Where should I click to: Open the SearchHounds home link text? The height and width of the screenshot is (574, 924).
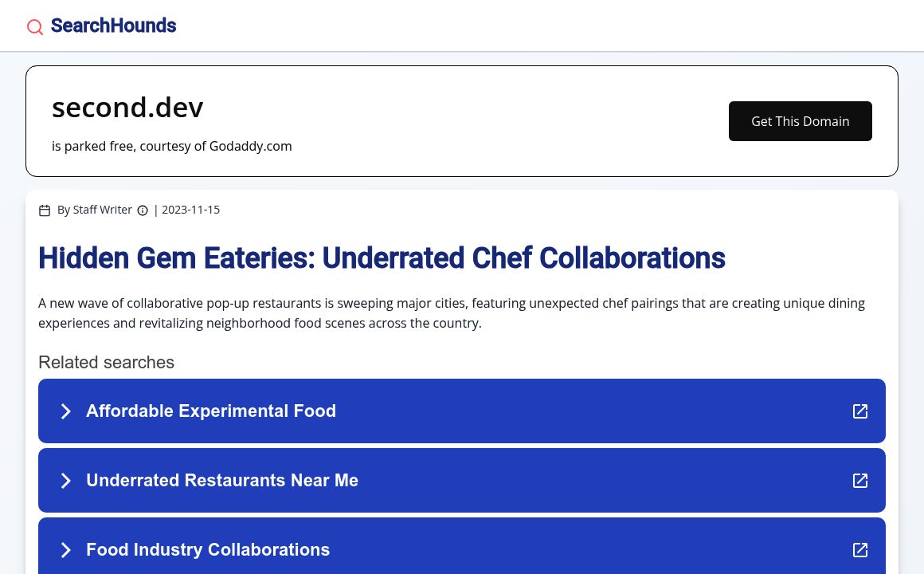point(113,26)
